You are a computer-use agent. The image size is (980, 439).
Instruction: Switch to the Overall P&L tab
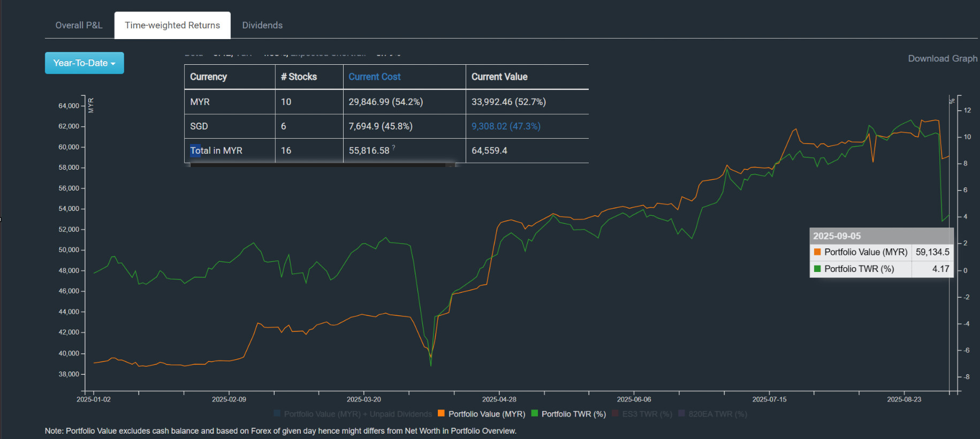(x=79, y=25)
